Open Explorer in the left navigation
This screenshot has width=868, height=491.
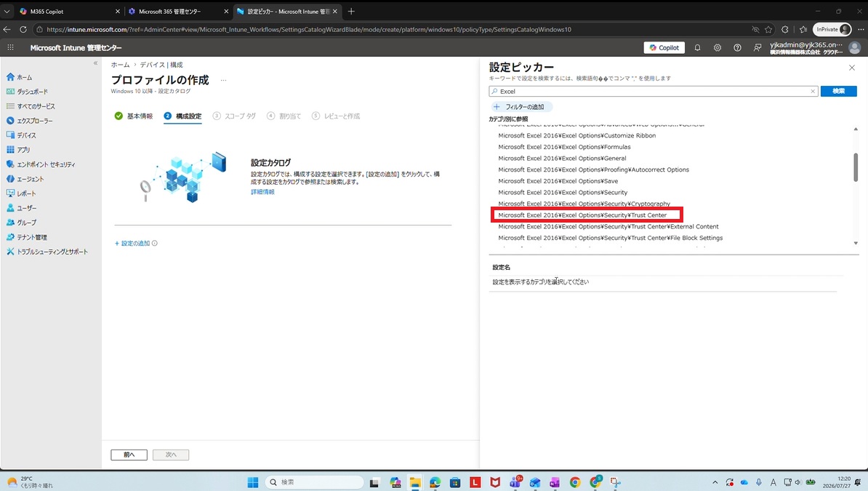pyautogui.click(x=29, y=120)
